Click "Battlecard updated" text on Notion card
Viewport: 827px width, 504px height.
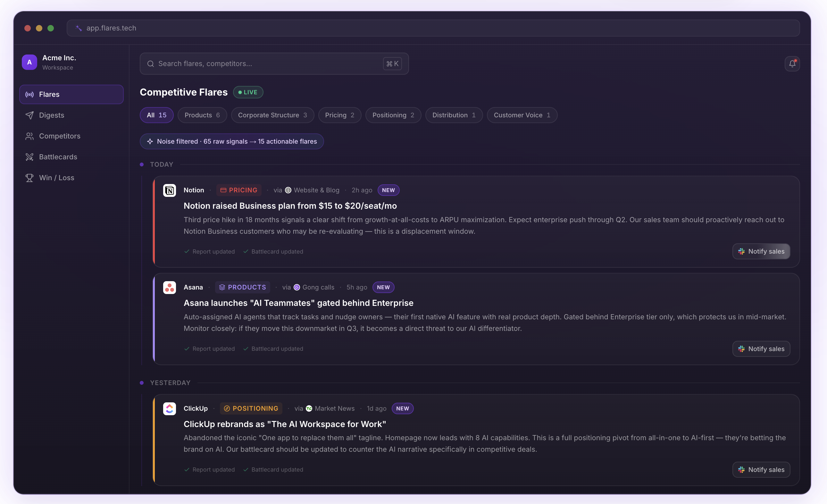277,251
